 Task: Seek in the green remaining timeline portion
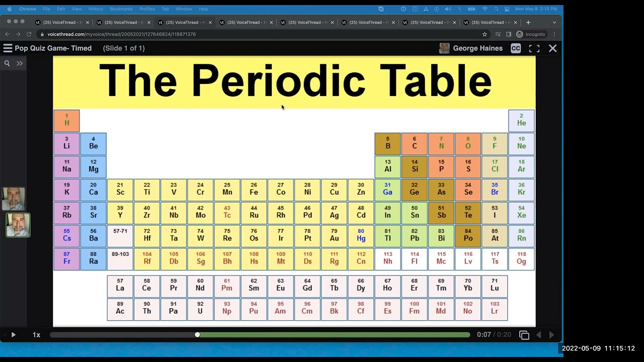pyautogui.click(x=334, y=335)
